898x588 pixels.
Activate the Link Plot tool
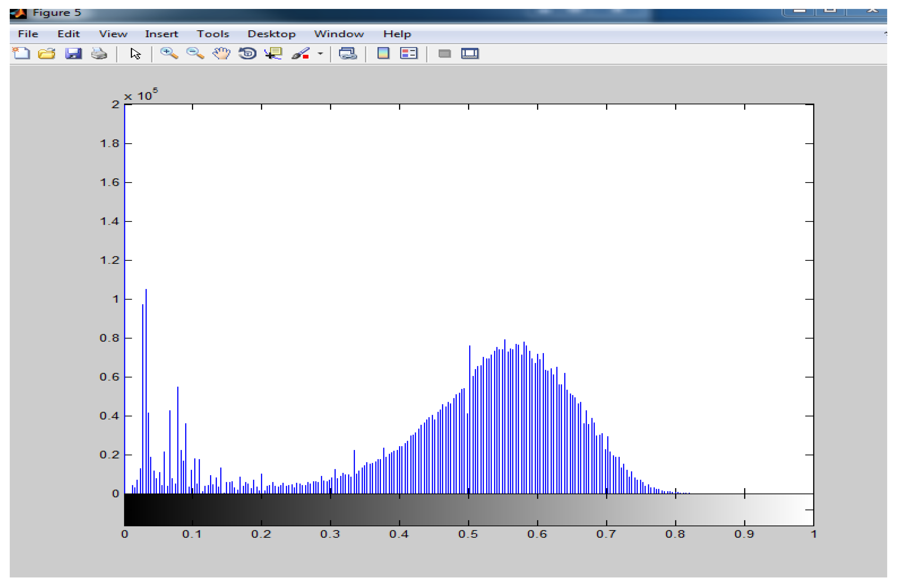[x=348, y=54]
